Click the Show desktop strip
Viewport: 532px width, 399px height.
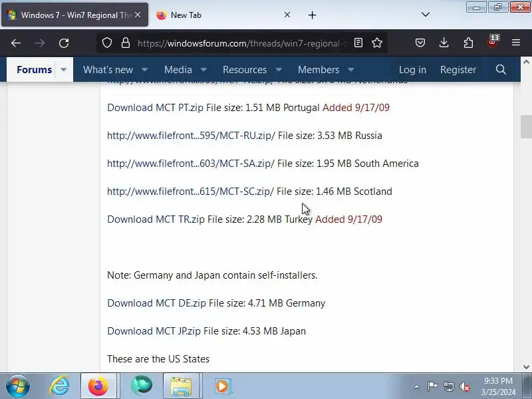tap(528, 386)
